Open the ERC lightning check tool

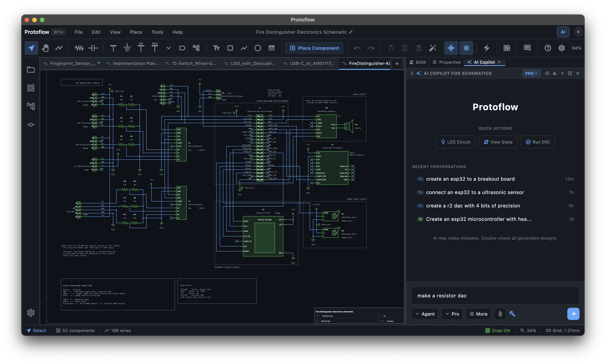pyautogui.click(x=487, y=48)
